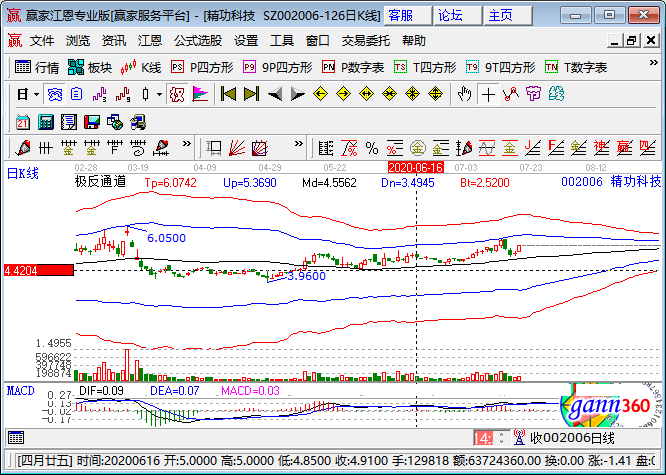Click the 主页 homepage button
Viewport: 666px width, 475px height.
(508, 16)
